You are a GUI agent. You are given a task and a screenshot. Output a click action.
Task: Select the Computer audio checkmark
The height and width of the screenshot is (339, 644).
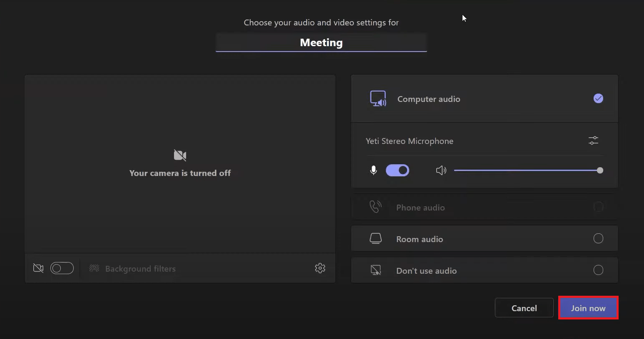(598, 99)
